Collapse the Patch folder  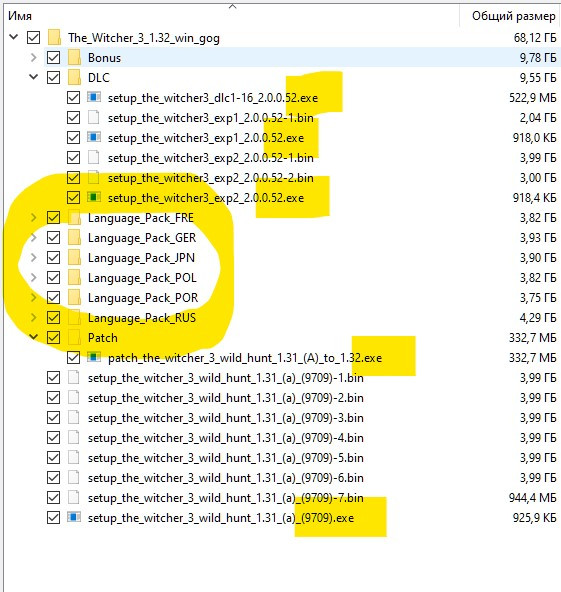[34, 337]
